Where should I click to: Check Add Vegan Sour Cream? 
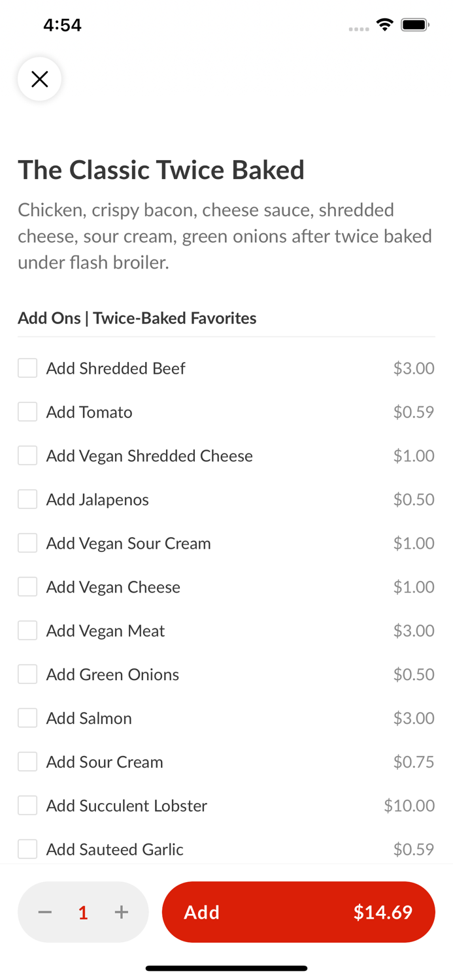coord(27,543)
